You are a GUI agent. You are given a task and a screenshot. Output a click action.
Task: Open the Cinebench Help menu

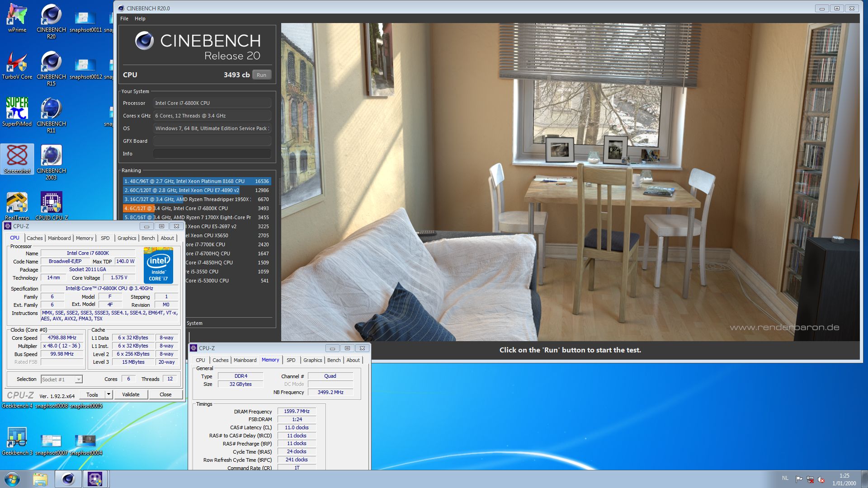140,19
